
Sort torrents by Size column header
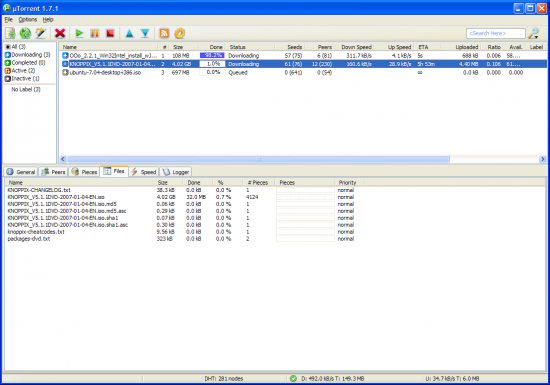click(185, 47)
